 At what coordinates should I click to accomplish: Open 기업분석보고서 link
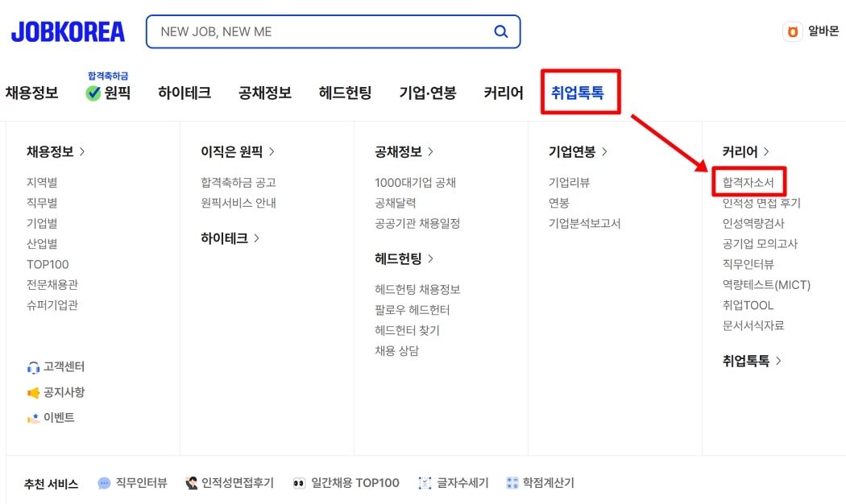[585, 223]
